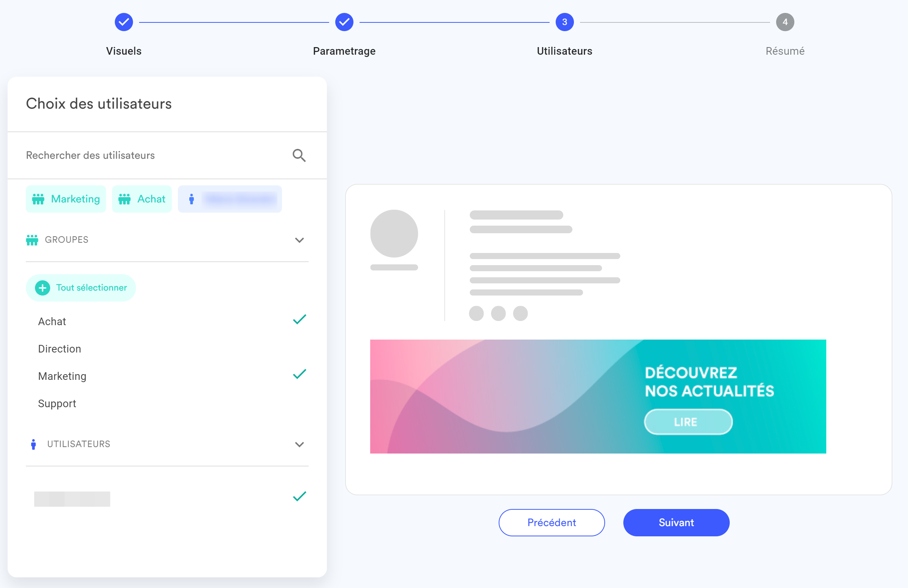This screenshot has height=588, width=908.
Task: Click the UTILISATEURS section person icon
Action: click(x=33, y=444)
